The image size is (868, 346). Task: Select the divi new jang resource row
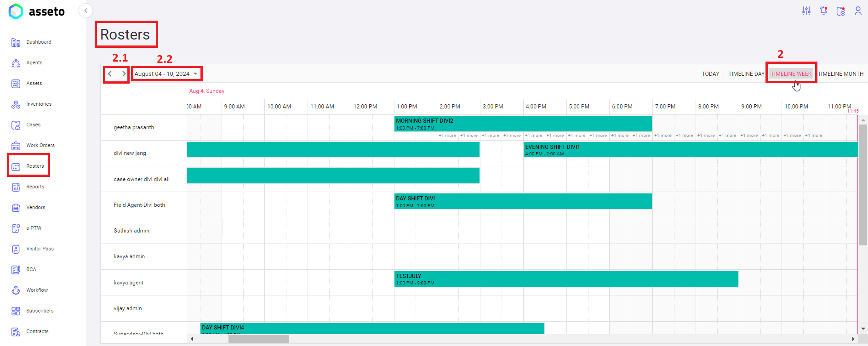click(144, 153)
